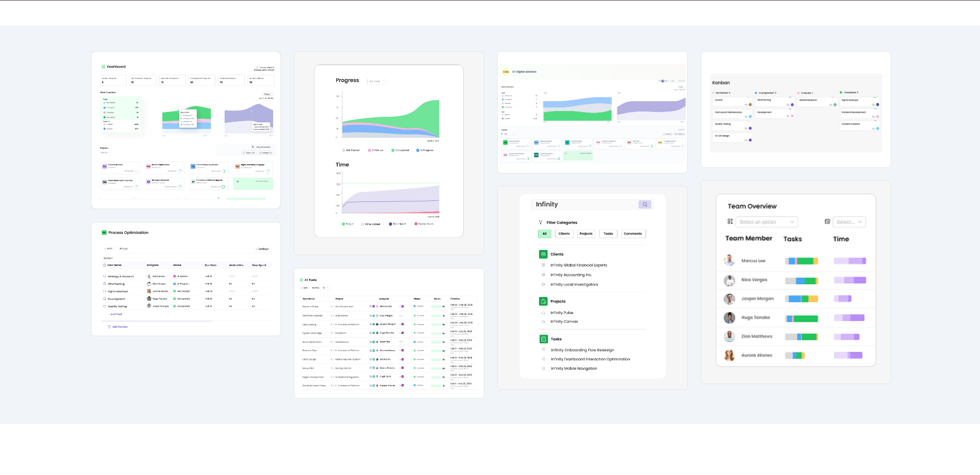Click the search icon in the Infinity panel
Viewport: 980px width, 475px height.
pyautogui.click(x=644, y=204)
